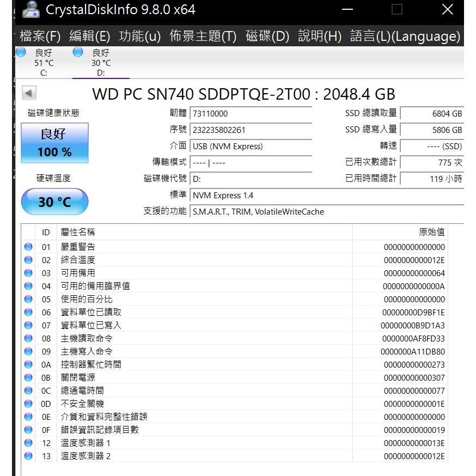
Task: Click the previous disk arrow button
Action: click(x=29, y=93)
